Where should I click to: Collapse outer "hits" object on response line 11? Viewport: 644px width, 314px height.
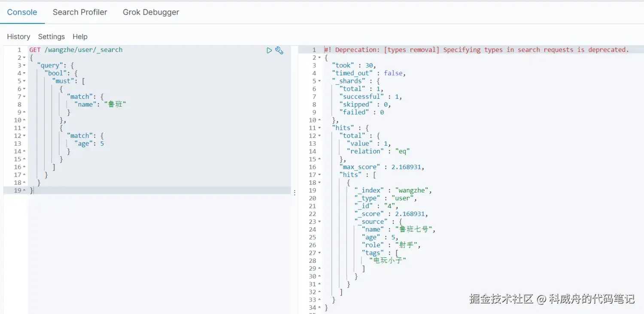click(319, 128)
